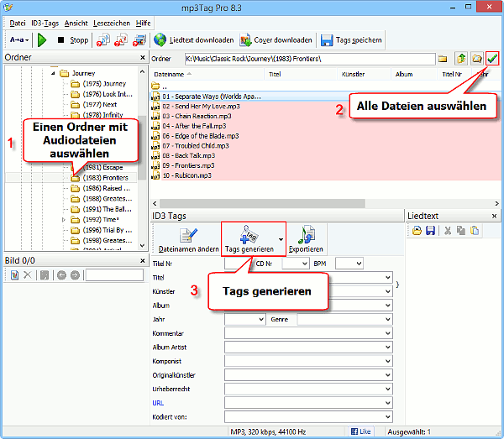The image size is (504, 439).
Task: Sort by the Dateiname column header
Action: [207, 74]
